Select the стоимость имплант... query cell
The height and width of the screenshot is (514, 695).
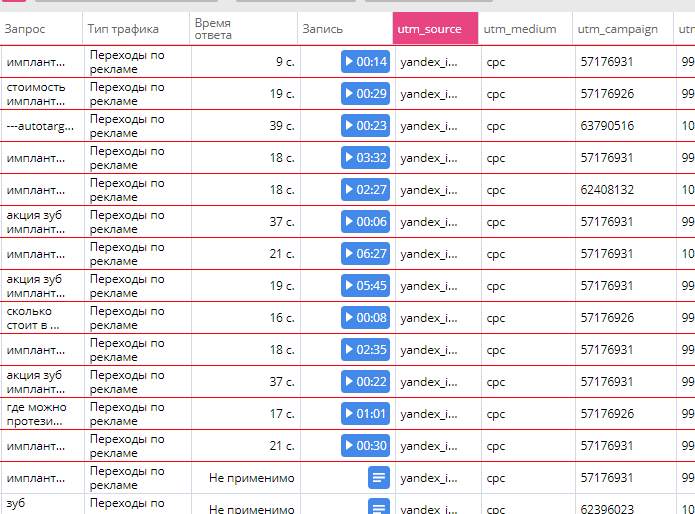click(x=42, y=94)
